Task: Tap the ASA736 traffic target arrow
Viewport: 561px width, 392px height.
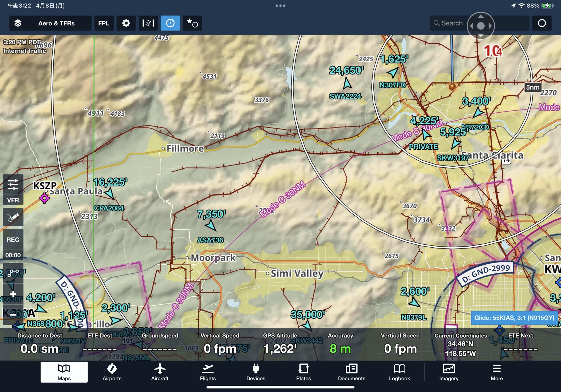Action: click(x=211, y=226)
